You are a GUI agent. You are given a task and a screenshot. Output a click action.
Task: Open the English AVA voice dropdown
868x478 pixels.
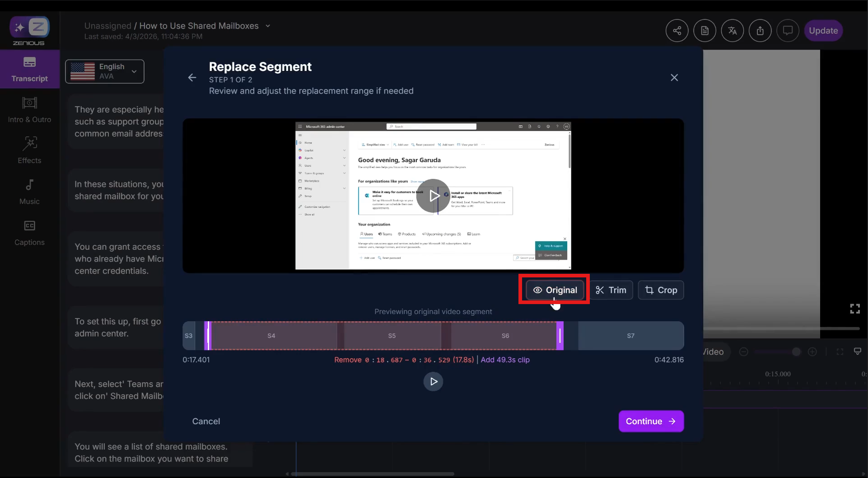coord(105,71)
